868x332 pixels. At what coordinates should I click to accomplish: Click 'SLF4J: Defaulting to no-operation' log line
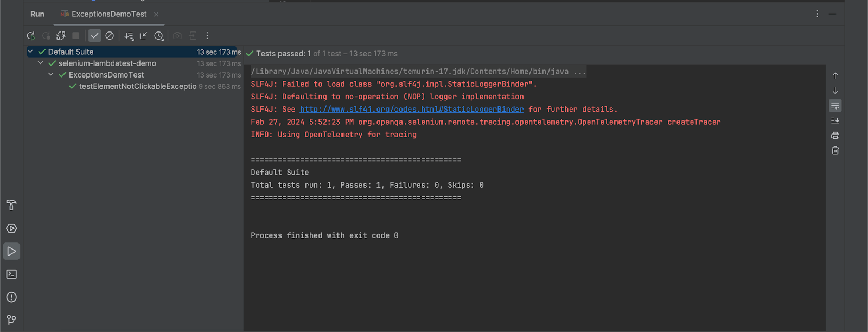[387, 97]
